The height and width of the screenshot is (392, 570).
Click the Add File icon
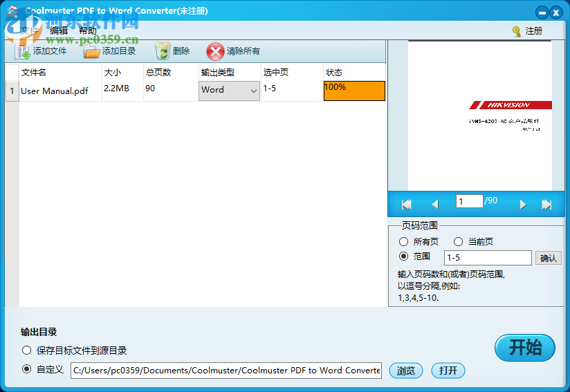coord(22,51)
